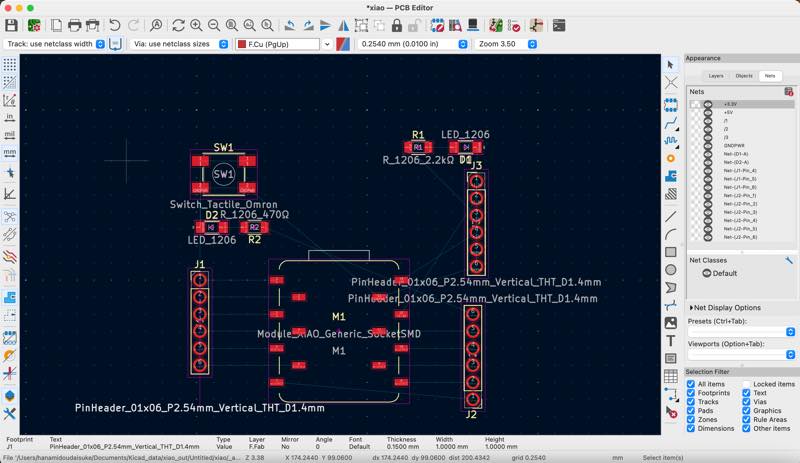The image size is (800, 463).
Task: Select the Route tracks tool
Action: (670, 123)
